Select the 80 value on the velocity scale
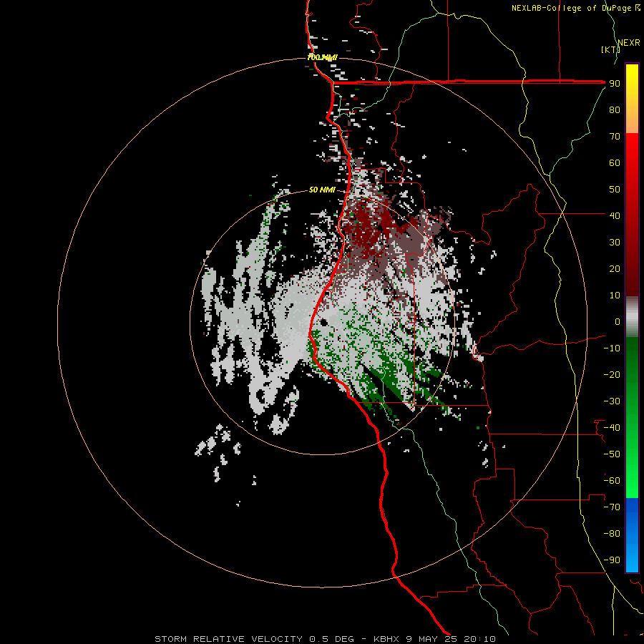 point(615,110)
